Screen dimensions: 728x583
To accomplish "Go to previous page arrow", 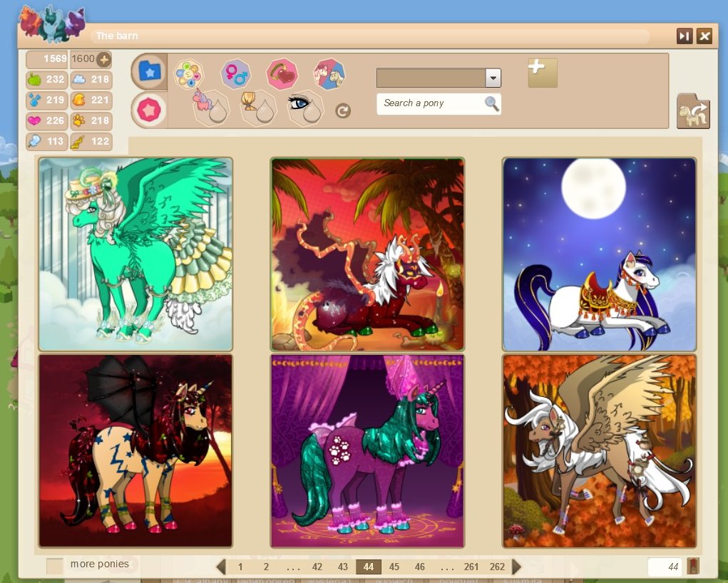I will coord(222,567).
